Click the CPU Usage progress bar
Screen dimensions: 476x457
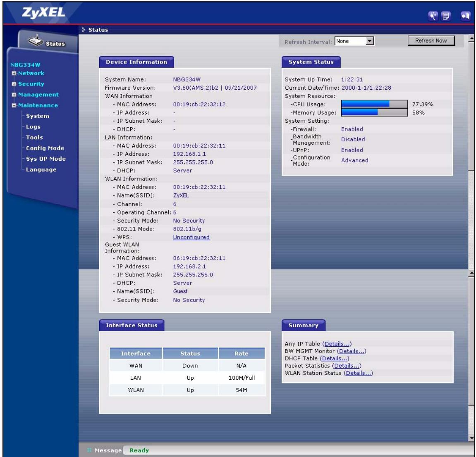[374, 104]
